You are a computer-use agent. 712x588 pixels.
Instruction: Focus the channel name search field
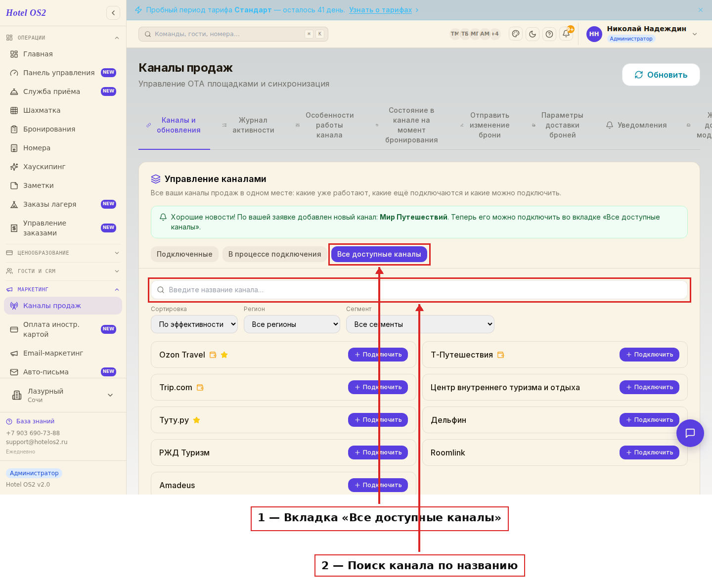point(419,290)
